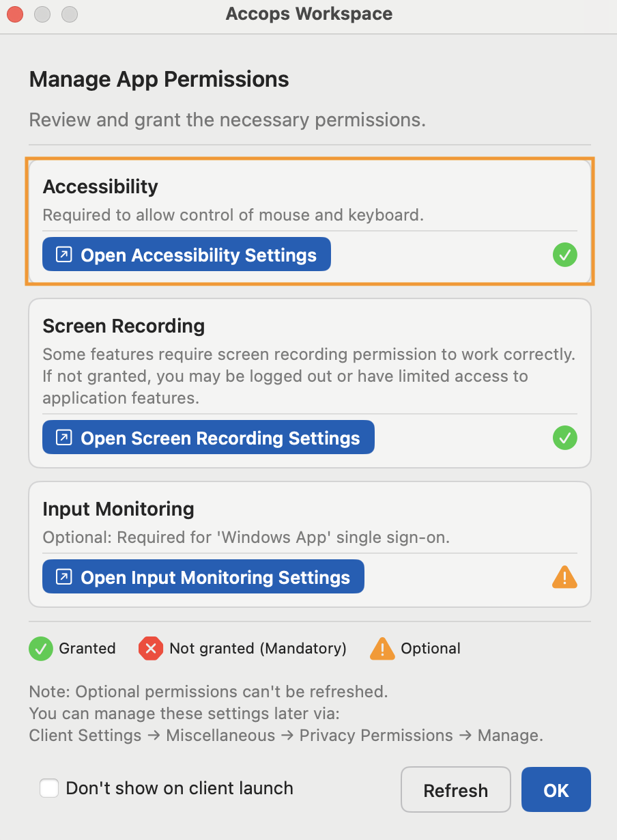Close the Accops Workspace window
Screen dimensions: 617x840
point(15,14)
